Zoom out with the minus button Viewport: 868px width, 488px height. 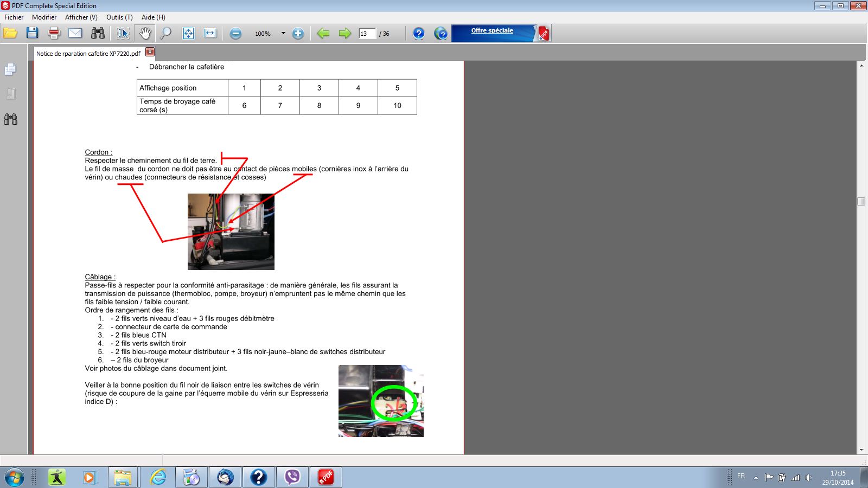pos(235,34)
